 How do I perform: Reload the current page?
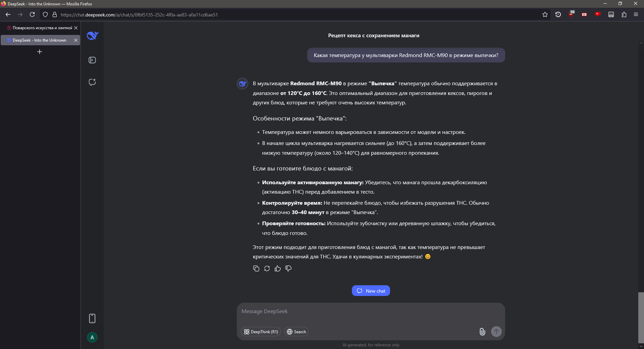(x=32, y=14)
